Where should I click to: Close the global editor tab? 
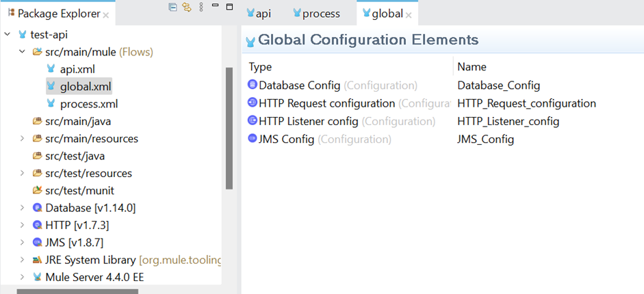click(409, 14)
